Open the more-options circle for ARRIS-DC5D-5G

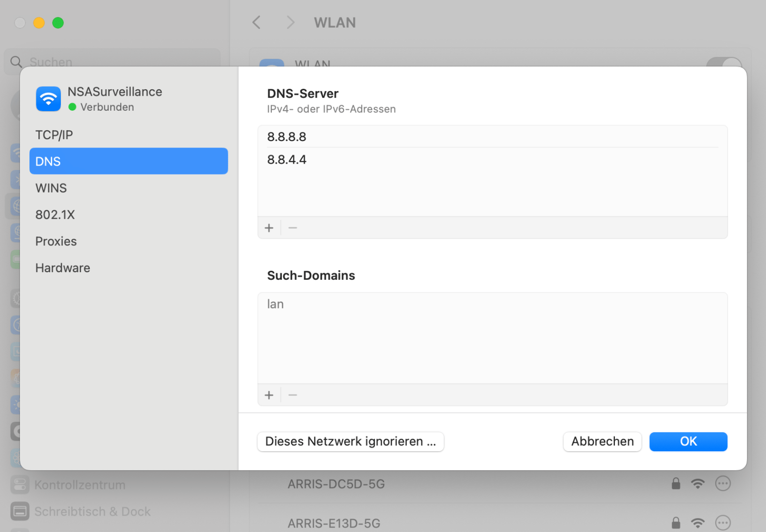point(723,483)
